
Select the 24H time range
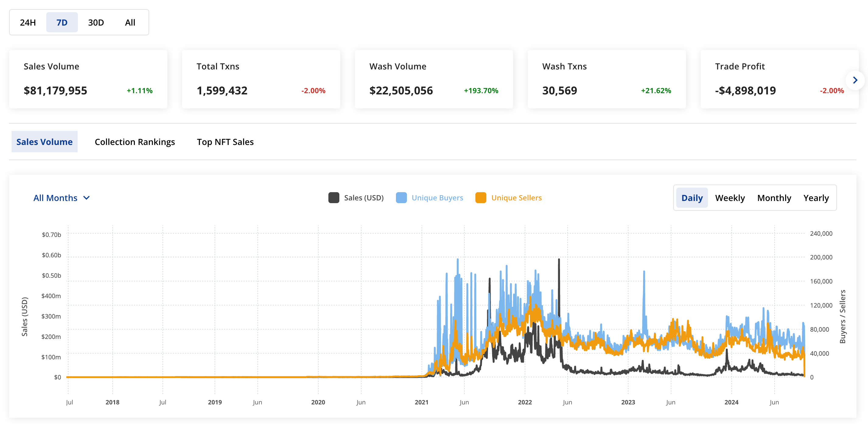coord(28,23)
